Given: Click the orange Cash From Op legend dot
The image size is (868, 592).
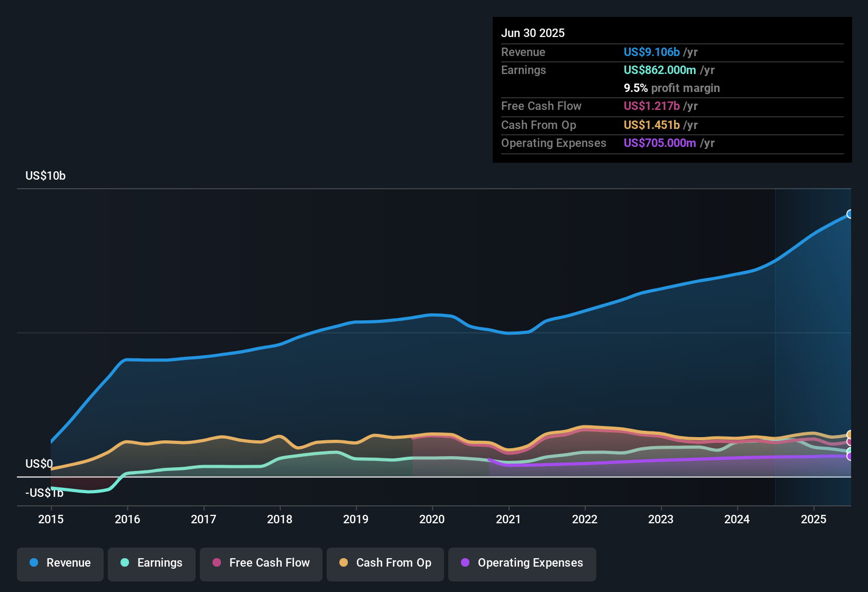Looking at the screenshot, I should pos(344,563).
